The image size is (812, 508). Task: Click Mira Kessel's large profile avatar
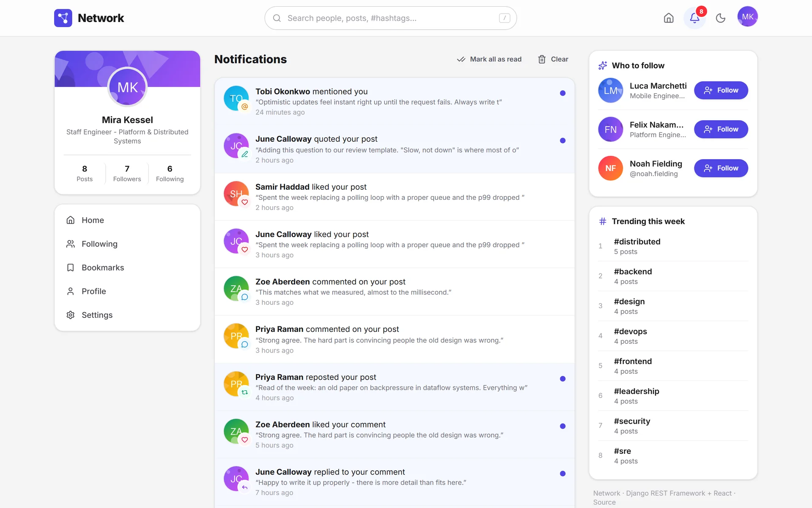pyautogui.click(x=127, y=87)
